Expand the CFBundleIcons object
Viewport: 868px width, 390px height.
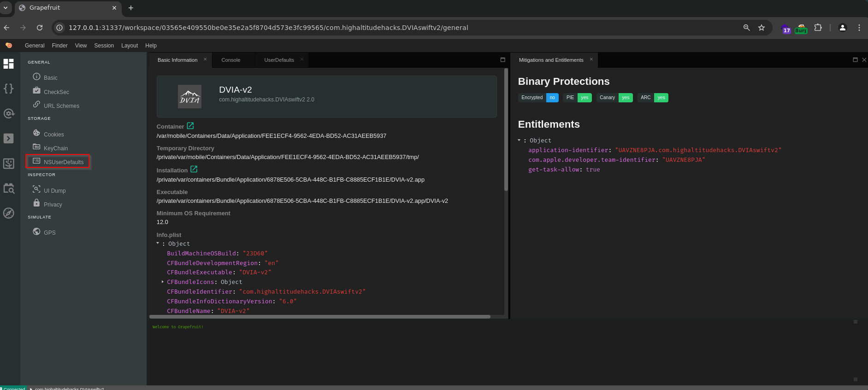coord(163,282)
